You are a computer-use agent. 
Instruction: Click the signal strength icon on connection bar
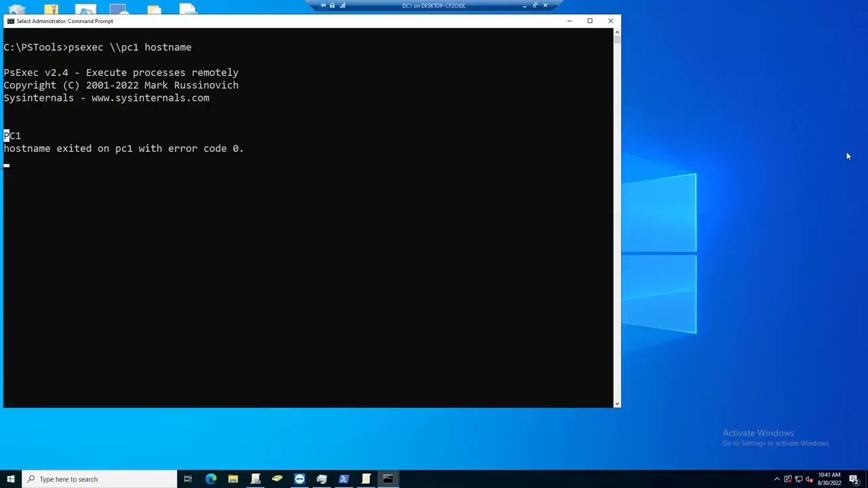click(x=342, y=5)
